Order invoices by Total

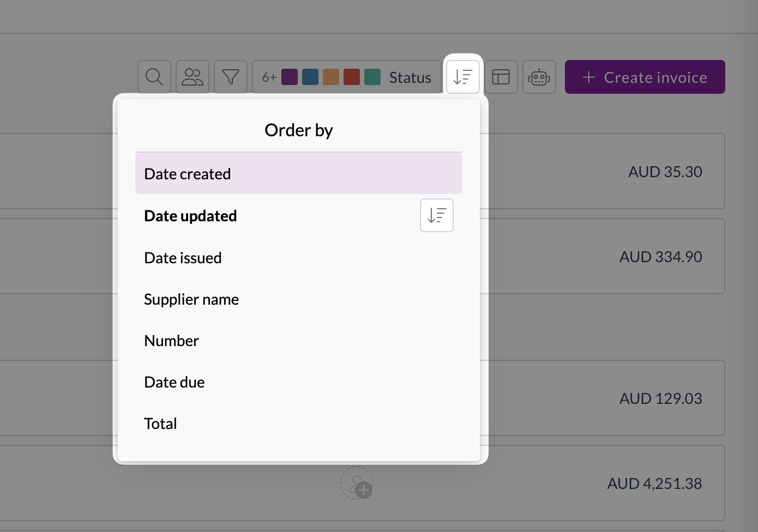299,424
